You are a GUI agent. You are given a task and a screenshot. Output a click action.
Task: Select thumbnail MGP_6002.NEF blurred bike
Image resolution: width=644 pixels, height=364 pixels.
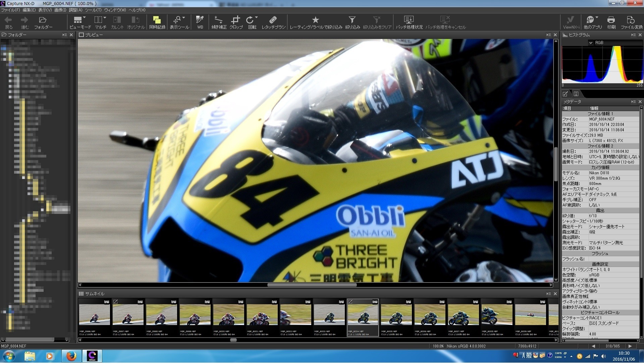(296, 318)
